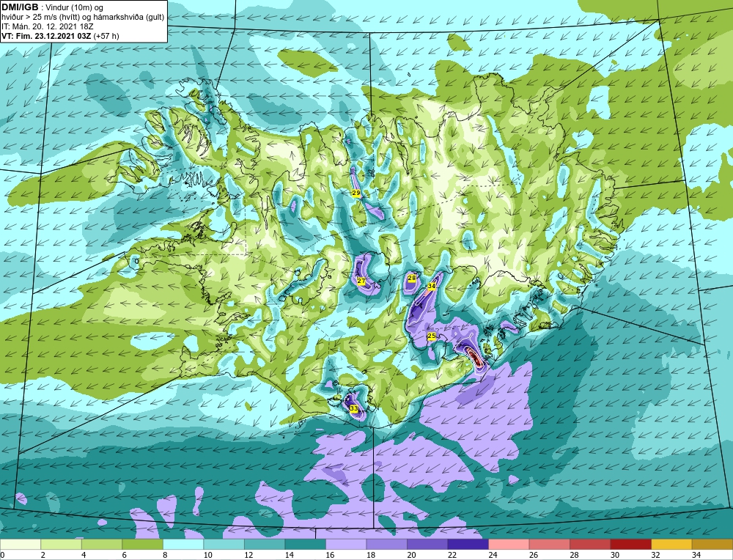Pick the 8–10 m/s light cyan legend swatch
The height and width of the screenshot is (560, 733).
183,545
